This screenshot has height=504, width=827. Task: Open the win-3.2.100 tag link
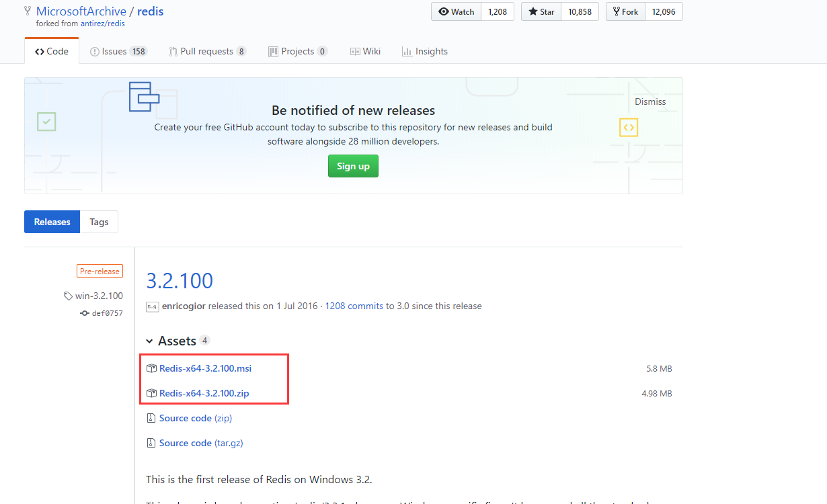(x=99, y=296)
